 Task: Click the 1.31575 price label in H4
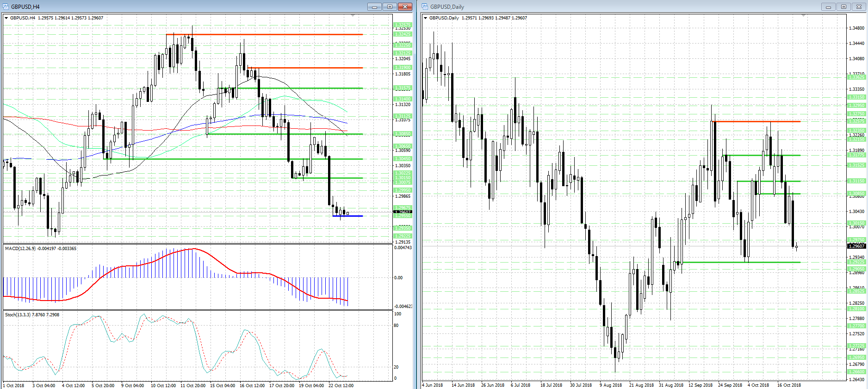(403, 88)
